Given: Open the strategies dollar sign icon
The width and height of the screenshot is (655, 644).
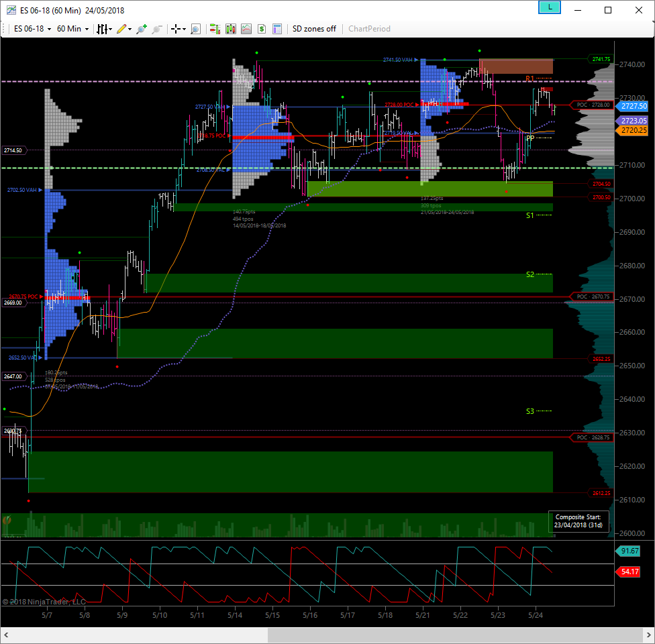Looking at the screenshot, I should tap(262, 29).
